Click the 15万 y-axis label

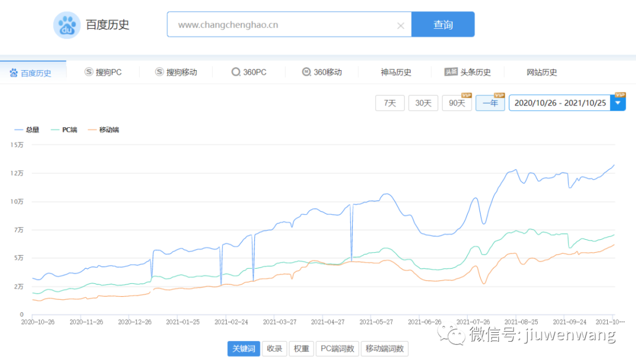17,145
